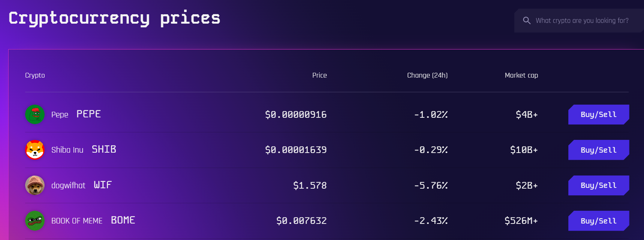This screenshot has height=240, width=644.
Task: Sort by Change (24h) column header
Action: [x=427, y=75]
